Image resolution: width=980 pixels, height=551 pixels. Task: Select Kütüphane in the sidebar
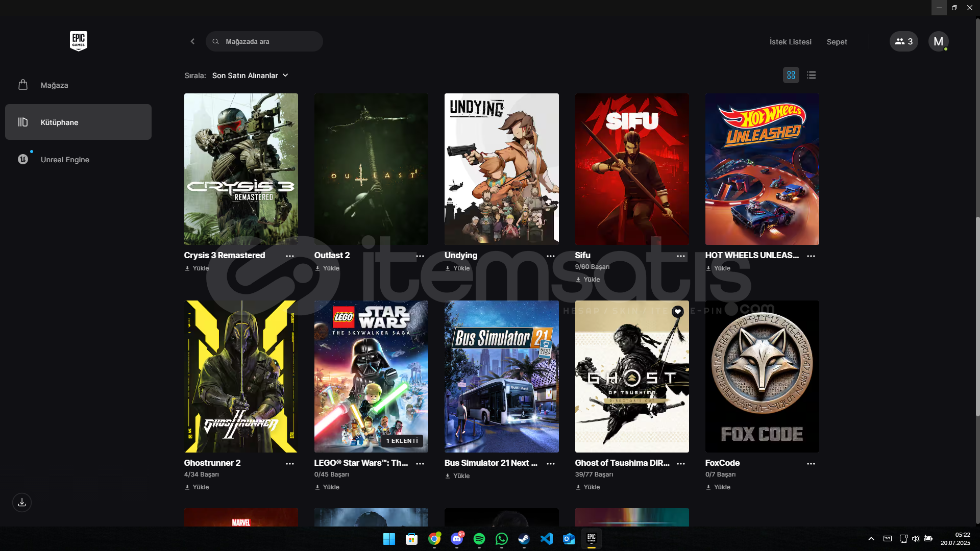[x=78, y=122]
